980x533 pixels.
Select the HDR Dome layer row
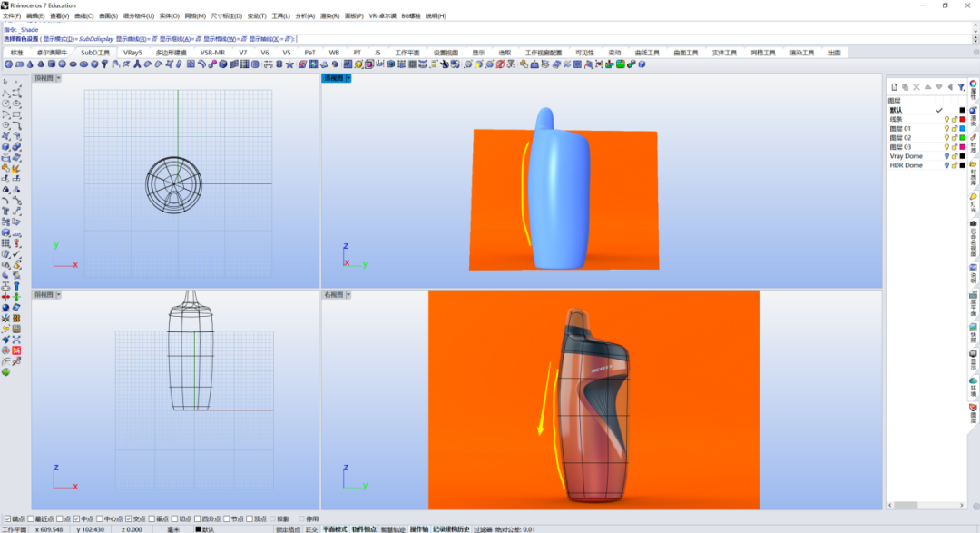926,165
